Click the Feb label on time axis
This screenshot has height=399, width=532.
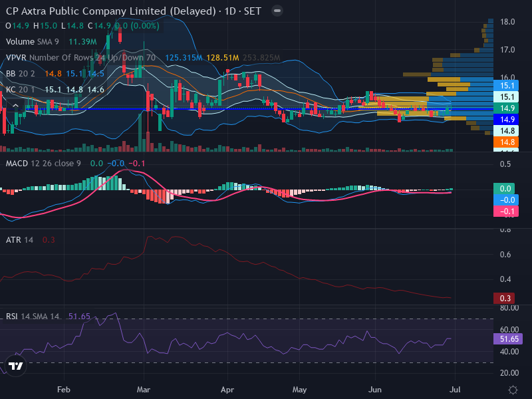pos(64,390)
